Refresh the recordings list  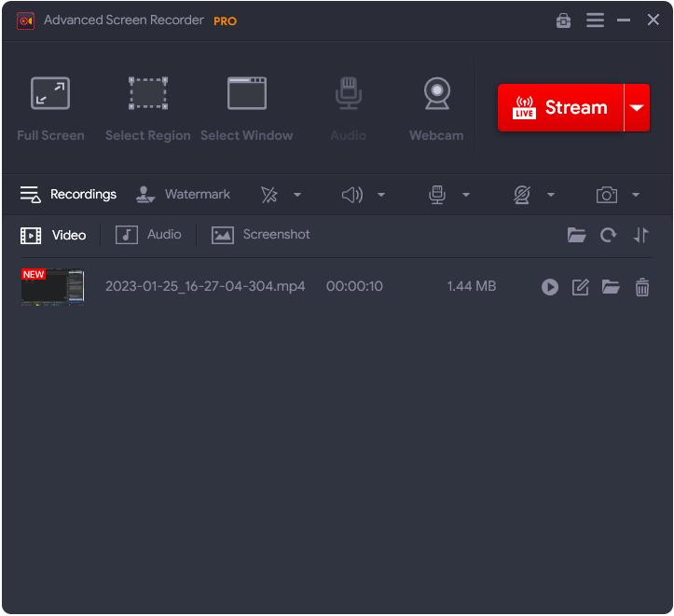(x=609, y=235)
